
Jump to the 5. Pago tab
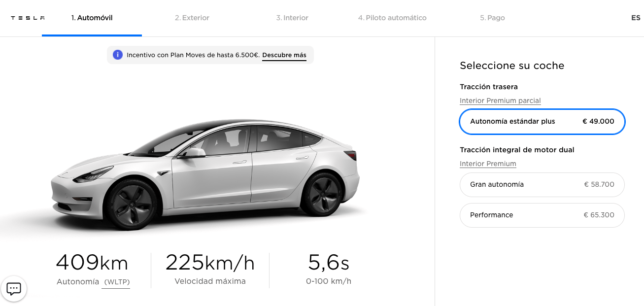click(x=492, y=18)
